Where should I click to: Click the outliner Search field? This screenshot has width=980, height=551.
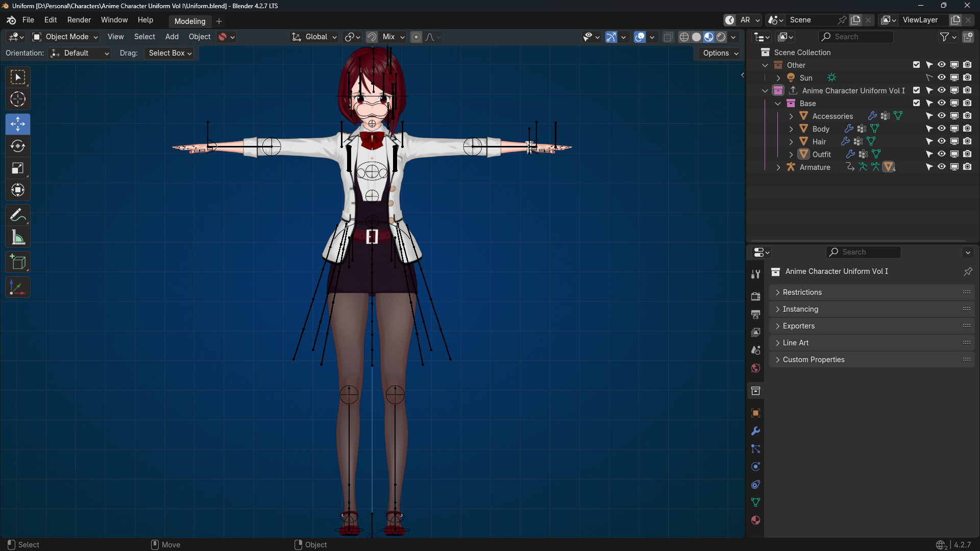click(856, 37)
